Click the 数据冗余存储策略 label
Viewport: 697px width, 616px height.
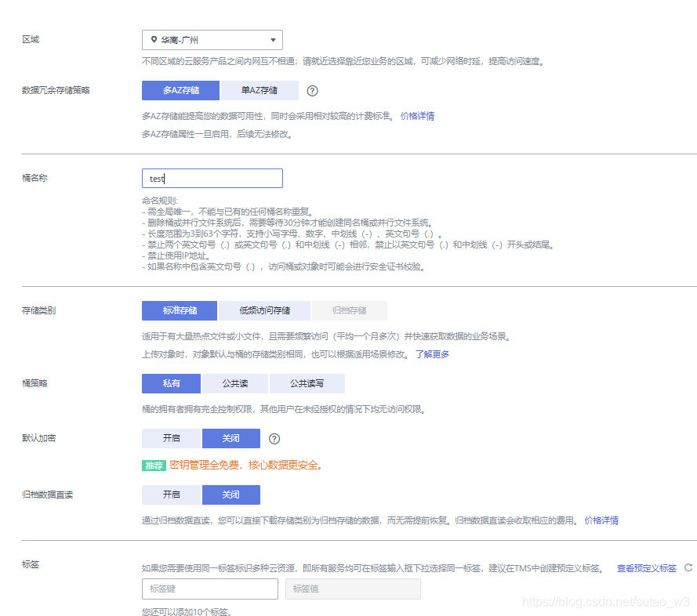56,90
